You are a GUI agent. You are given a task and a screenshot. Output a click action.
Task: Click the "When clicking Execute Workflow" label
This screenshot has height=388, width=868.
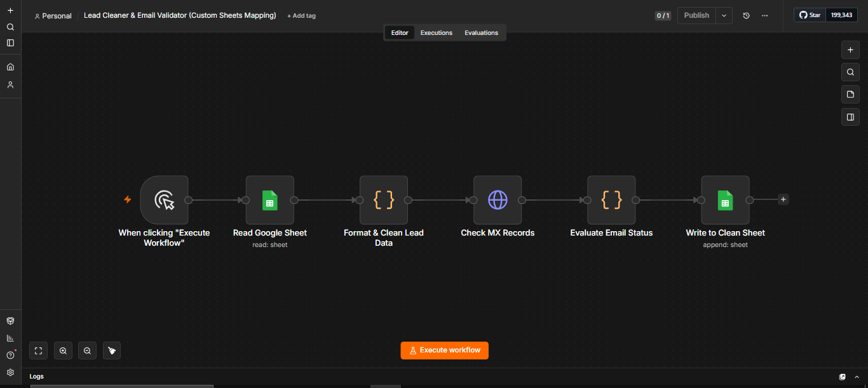164,238
